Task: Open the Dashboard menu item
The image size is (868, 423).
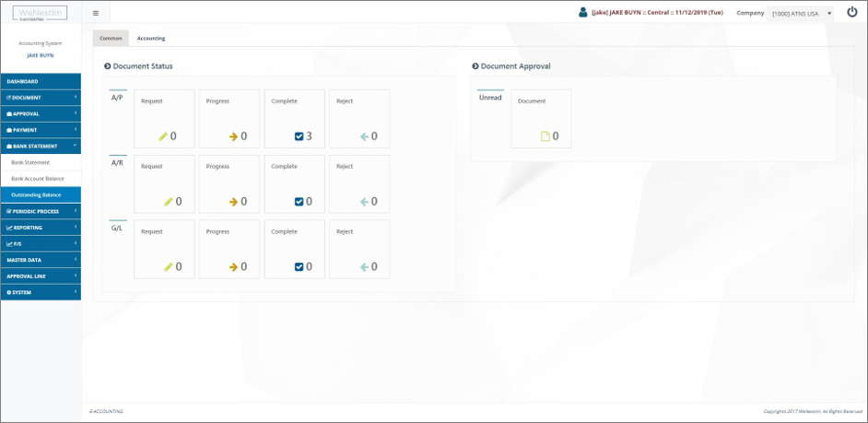Action: tap(41, 81)
